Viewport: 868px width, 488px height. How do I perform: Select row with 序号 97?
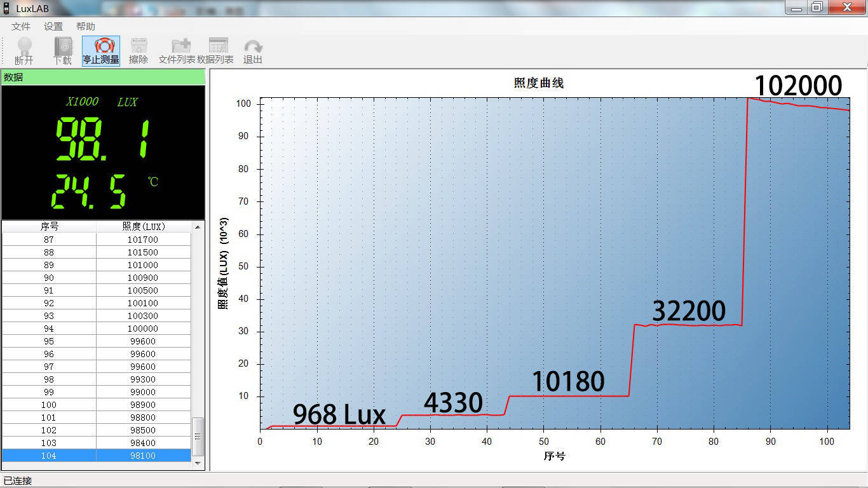click(97, 367)
